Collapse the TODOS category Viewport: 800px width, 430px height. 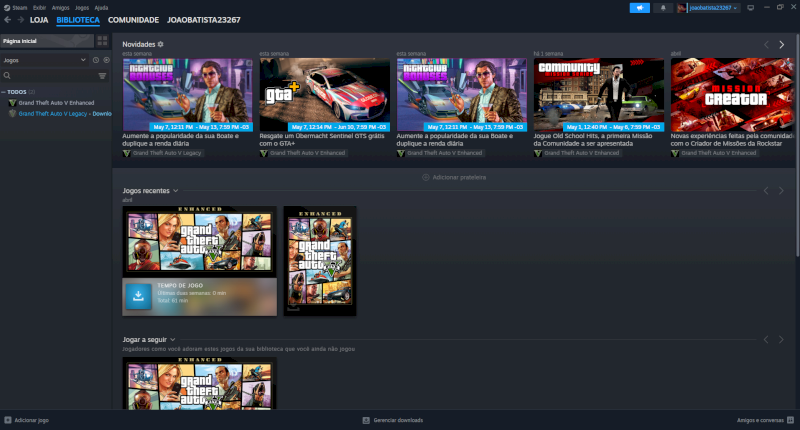[x=4, y=92]
